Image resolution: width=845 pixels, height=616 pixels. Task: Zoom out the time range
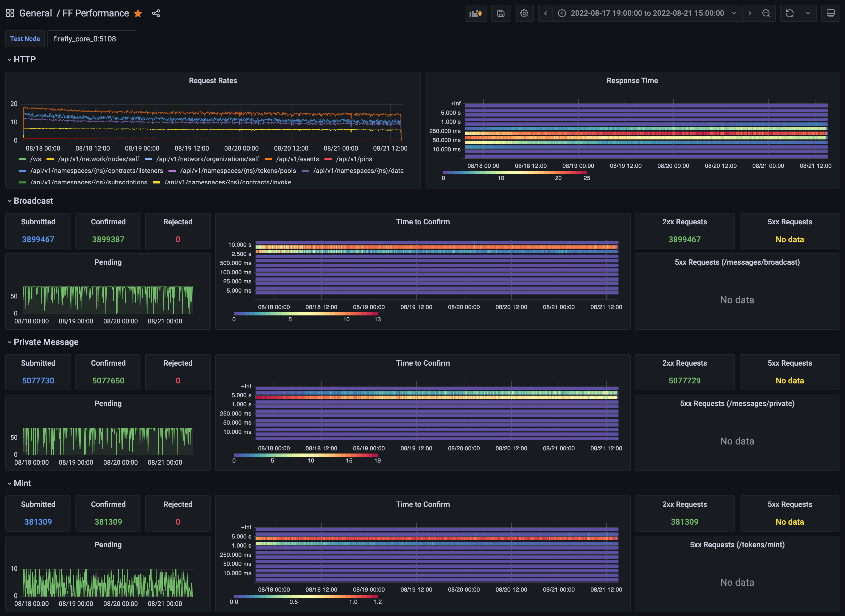pyautogui.click(x=766, y=14)
